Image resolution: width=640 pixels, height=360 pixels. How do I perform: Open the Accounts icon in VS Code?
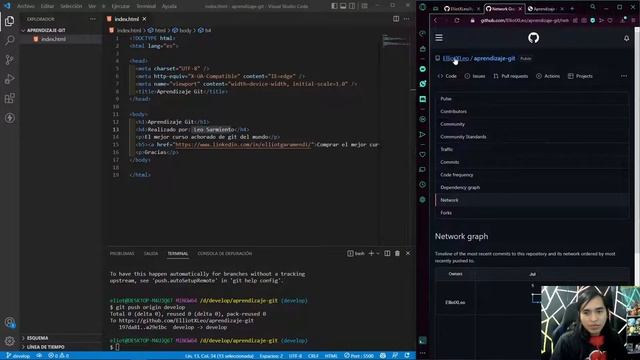[x=9, y=322]
